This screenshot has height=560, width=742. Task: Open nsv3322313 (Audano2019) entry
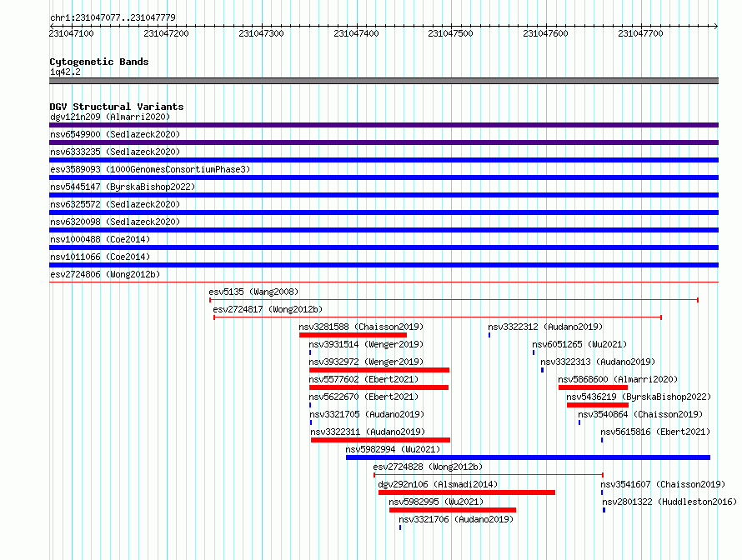(598, 362)
